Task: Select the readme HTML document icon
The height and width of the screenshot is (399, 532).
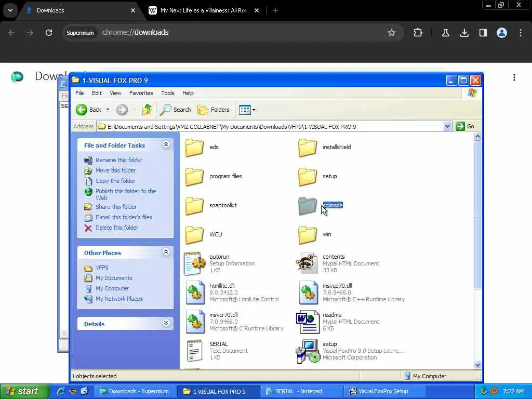Action: (308, 322)
